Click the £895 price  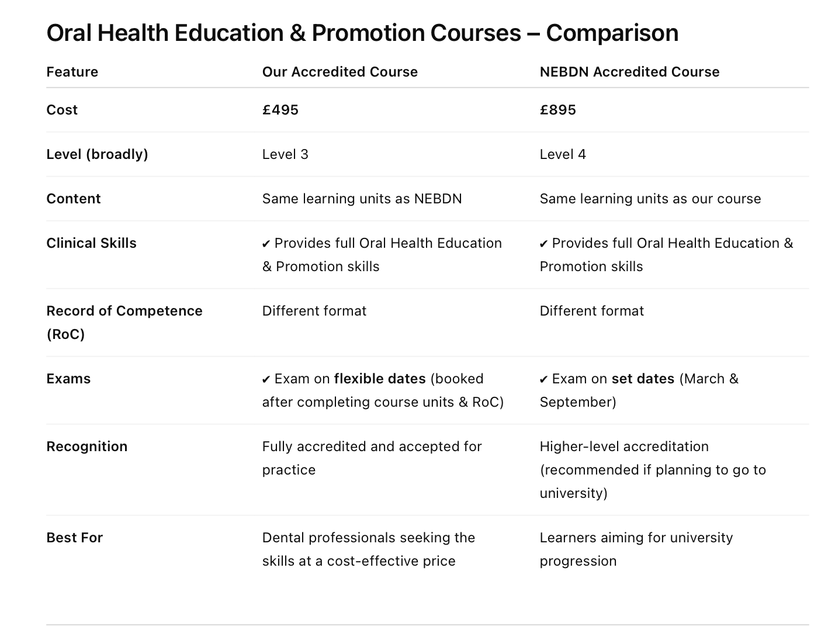point(558,110)
